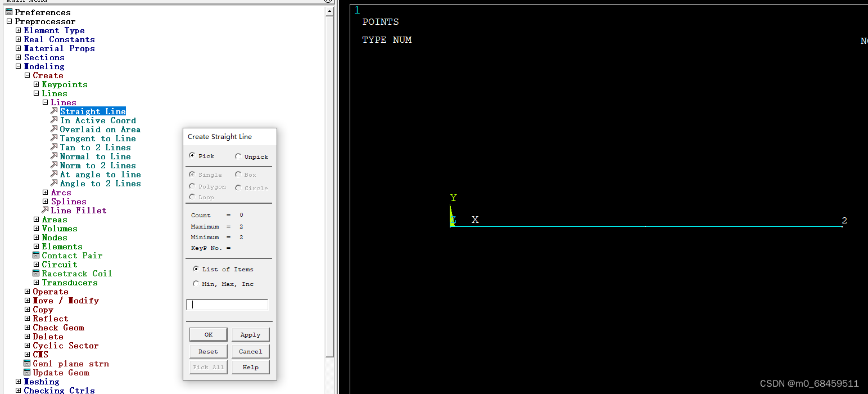Image resolution: width=868 pixels, height=394 pixels.
Task: Click the Apply button
Action: click(250, 334)
